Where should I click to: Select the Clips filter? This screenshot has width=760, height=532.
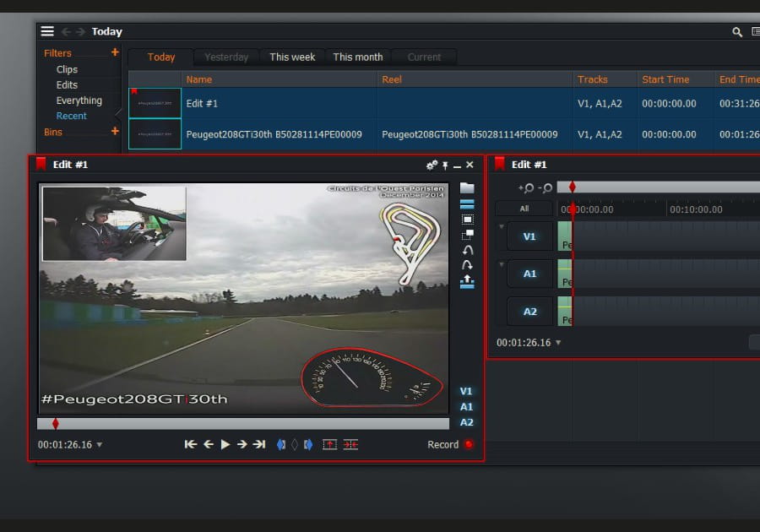[x=67, y=69]
